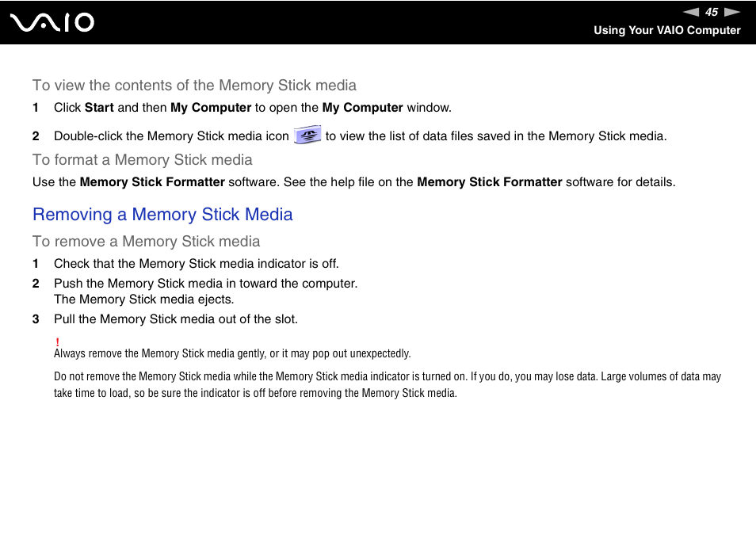This screenshot has height=534, width=756.
Task: Click 'Pull the Memory Stick media out of the slot.'
Action: click(176, 319)
